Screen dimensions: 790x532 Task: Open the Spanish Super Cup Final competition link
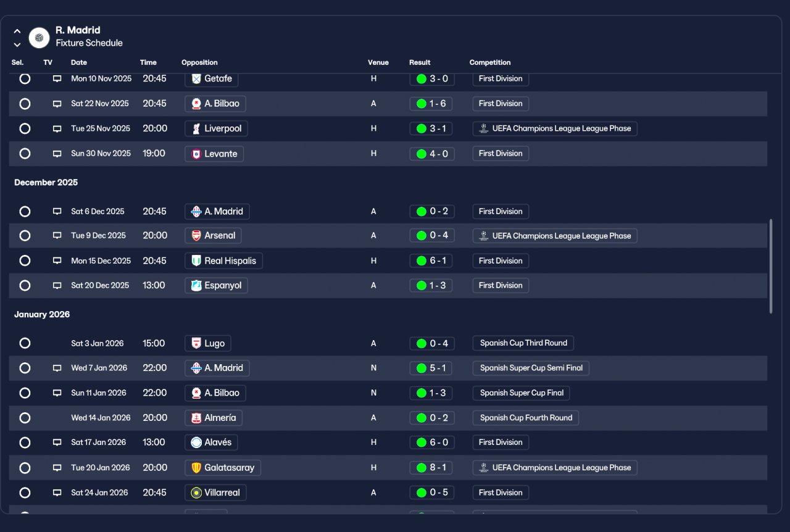522,393
